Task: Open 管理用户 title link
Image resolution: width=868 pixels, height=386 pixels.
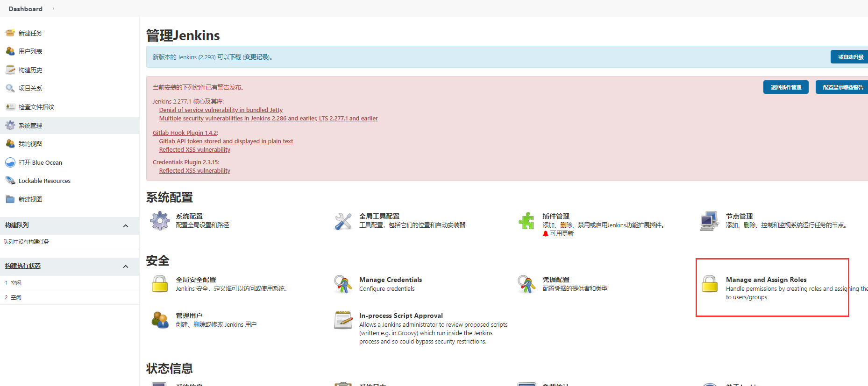Action: point(189,316)
